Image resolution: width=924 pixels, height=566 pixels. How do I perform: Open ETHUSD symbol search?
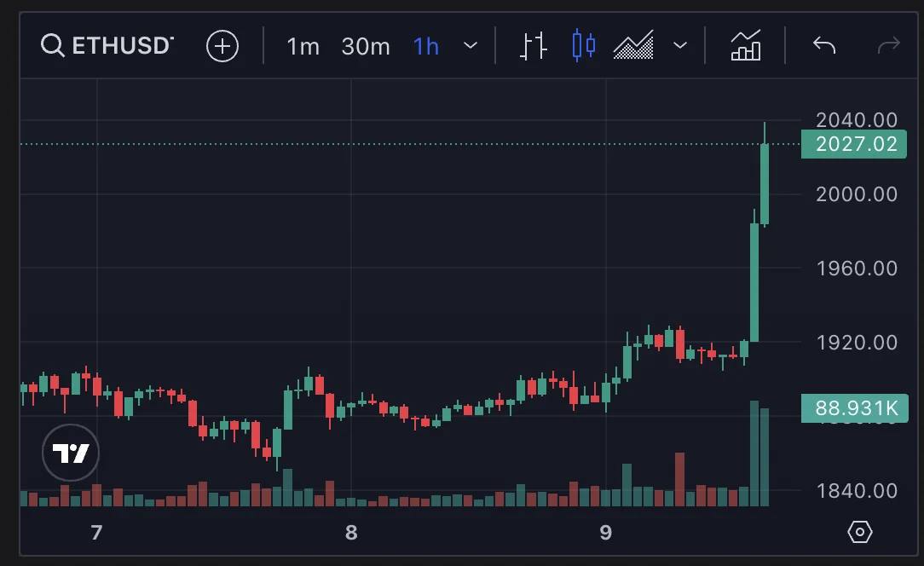108,45
